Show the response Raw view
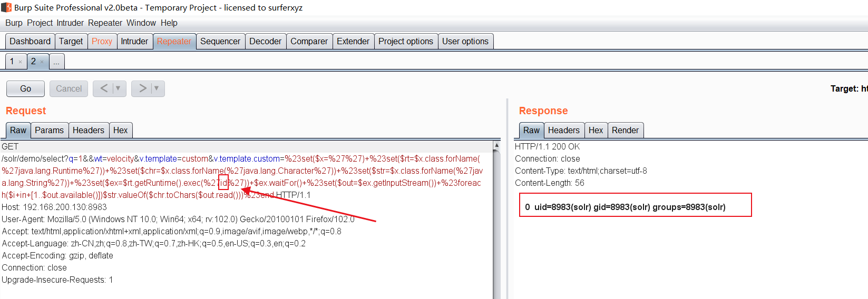Viewport: 868px width, 299px height. pyautogui.click(x=531, y=130)
